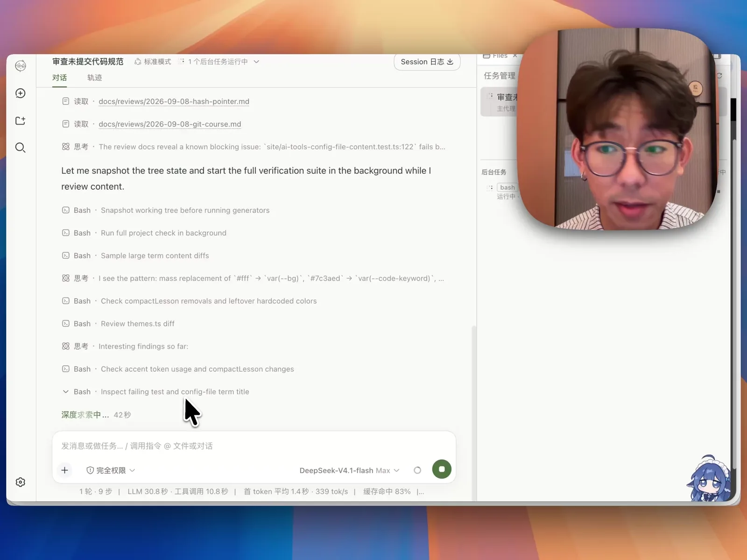747x560 pixels.
Task: Click the document icon beside hash-pointer.md
Action: point(66,101)
